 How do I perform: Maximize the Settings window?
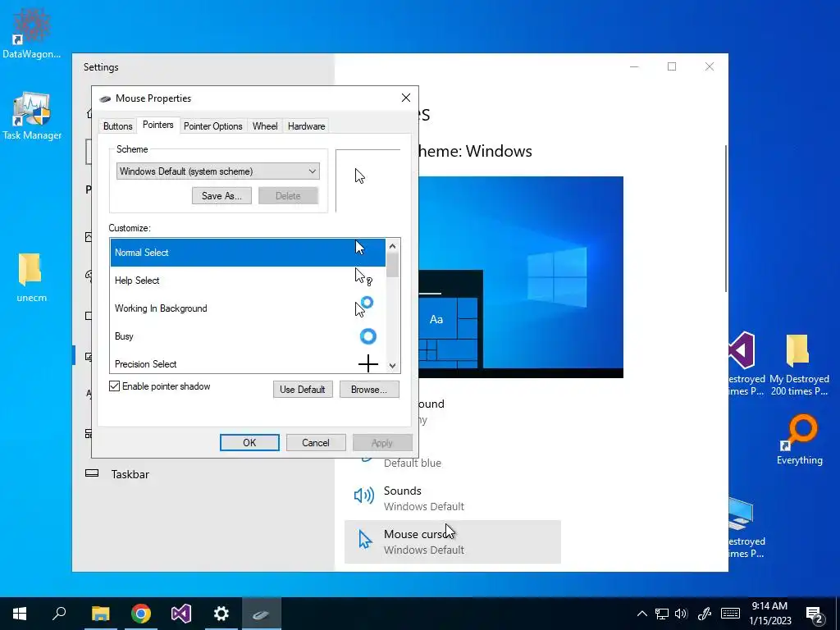(672, 66)
